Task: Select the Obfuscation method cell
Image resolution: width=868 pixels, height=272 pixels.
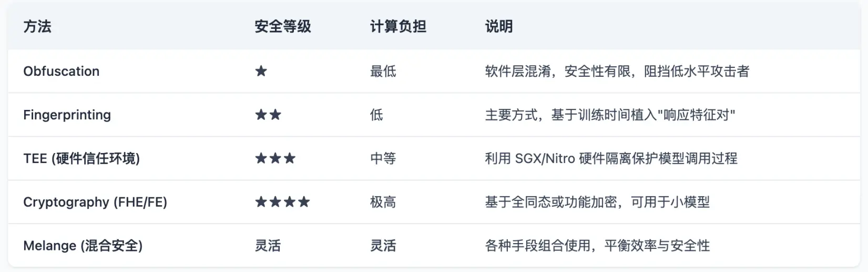Action: (62, 71)
